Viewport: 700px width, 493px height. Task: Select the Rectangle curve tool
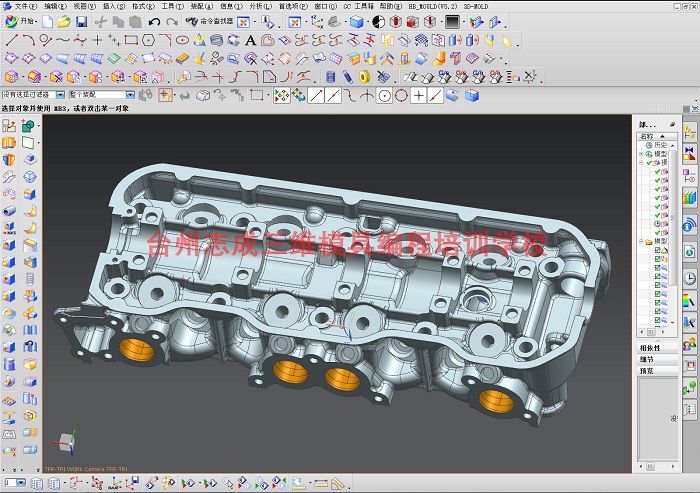[131, 40]
